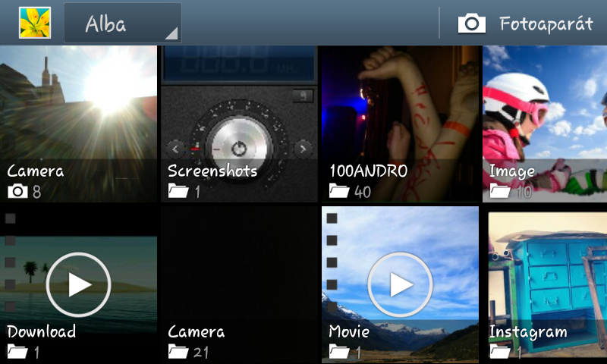This screenshot has height=364, width=607.
Task: Tap the Gallery app flower icon
Action: (x=34, y=23)
